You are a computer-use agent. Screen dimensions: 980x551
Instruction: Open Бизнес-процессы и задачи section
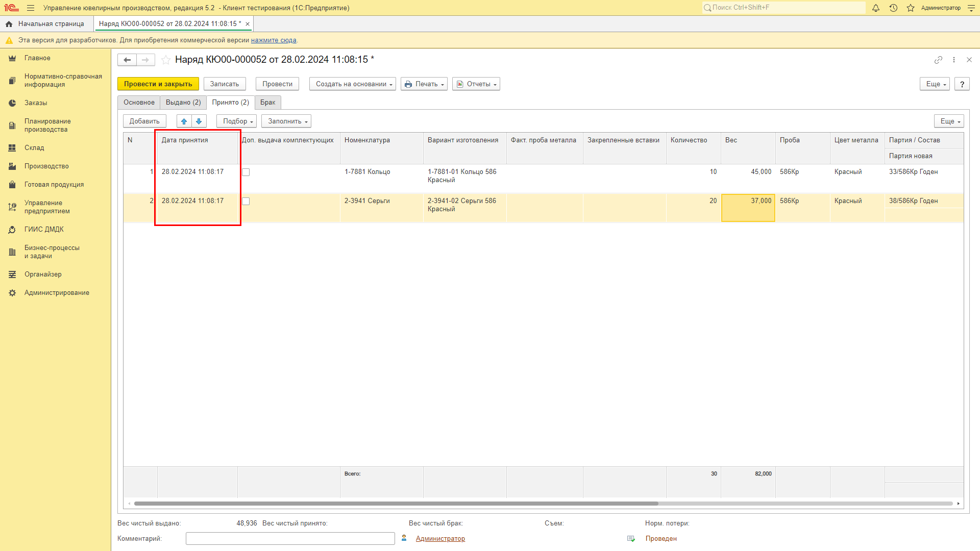point(52,252)
